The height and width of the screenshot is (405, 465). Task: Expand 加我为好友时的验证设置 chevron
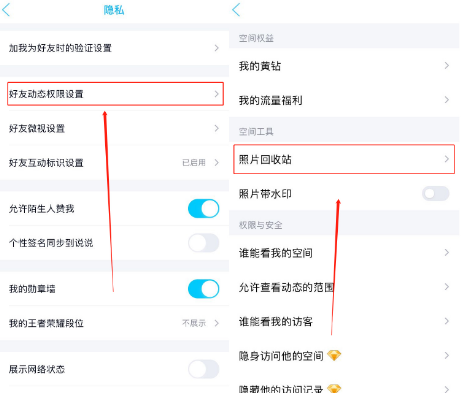(217, 48)
